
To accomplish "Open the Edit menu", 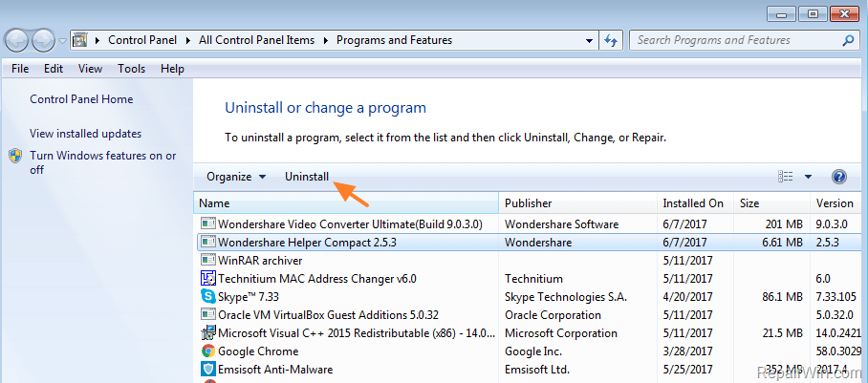I will [54, 69].
